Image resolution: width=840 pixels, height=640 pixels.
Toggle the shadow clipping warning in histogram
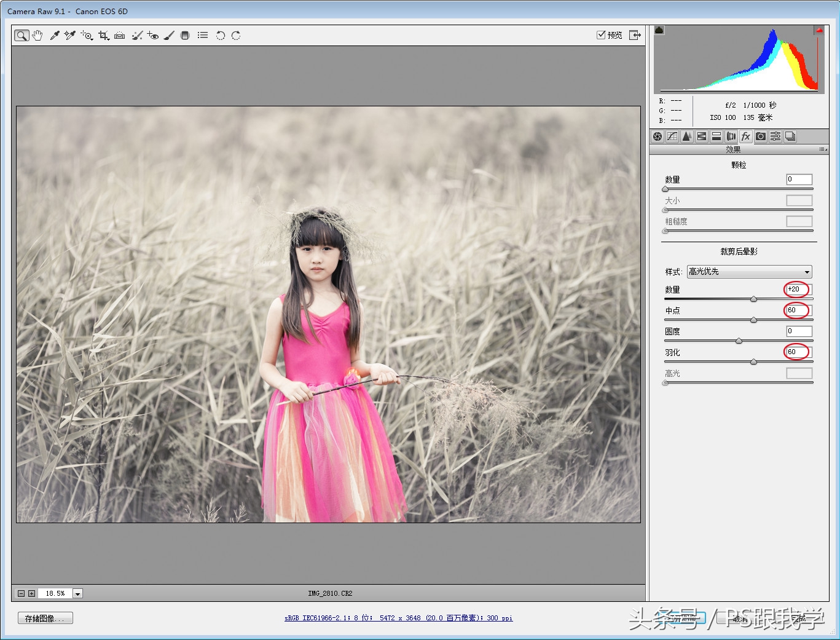coord(659,30)
